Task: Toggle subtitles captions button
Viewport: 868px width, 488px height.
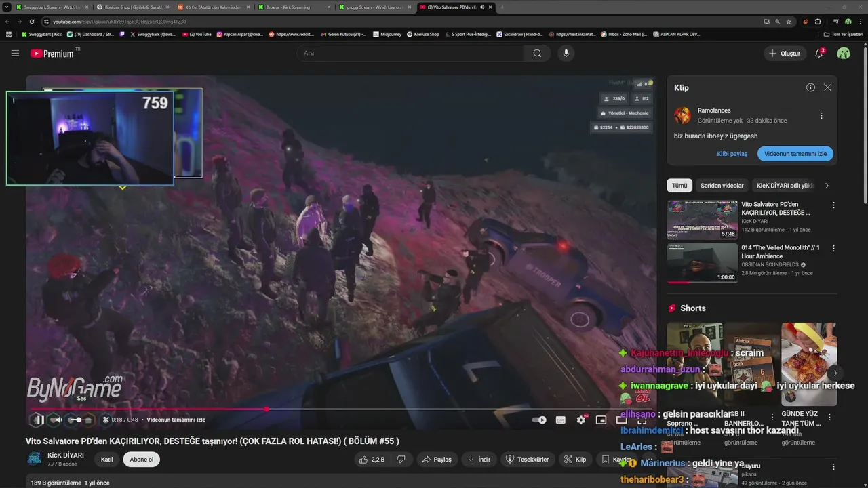Action: tap(561, 420)
